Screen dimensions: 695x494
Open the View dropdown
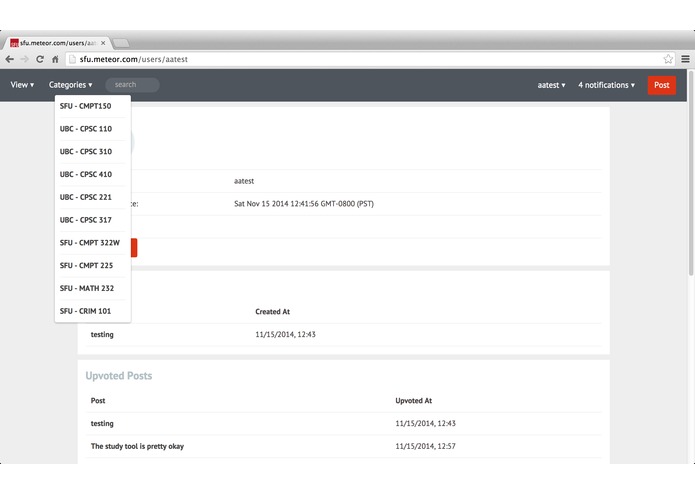[22, 85]
